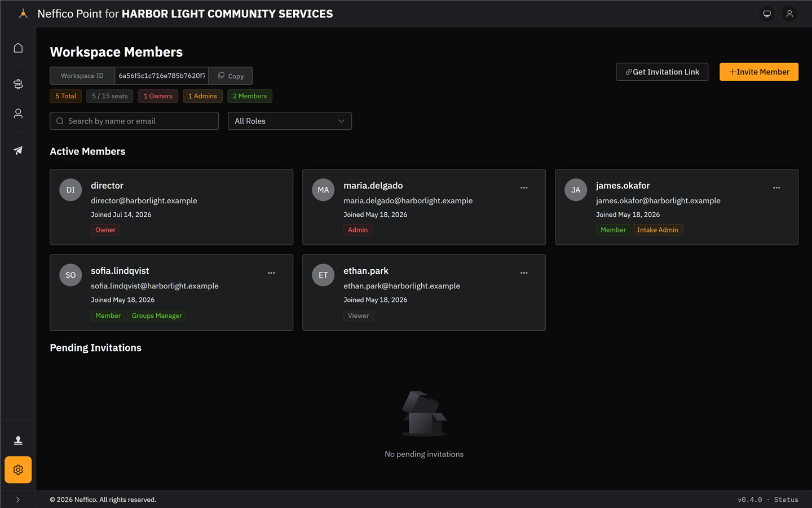812x508 pixels.
Task: Click the Workspace ID label
Action: [x=82, y=76]
